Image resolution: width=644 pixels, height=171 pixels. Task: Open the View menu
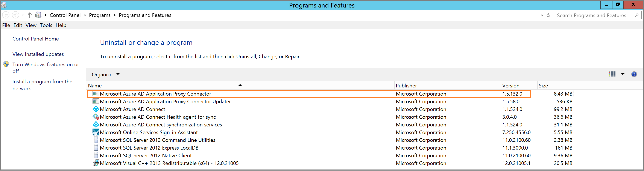point(31,25)
